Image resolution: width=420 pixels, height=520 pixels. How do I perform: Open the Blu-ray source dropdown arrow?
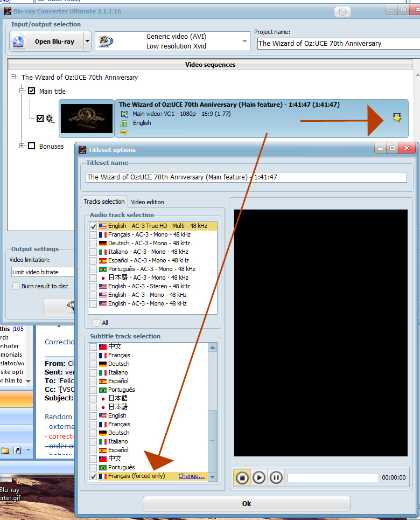tap(88, 41)
